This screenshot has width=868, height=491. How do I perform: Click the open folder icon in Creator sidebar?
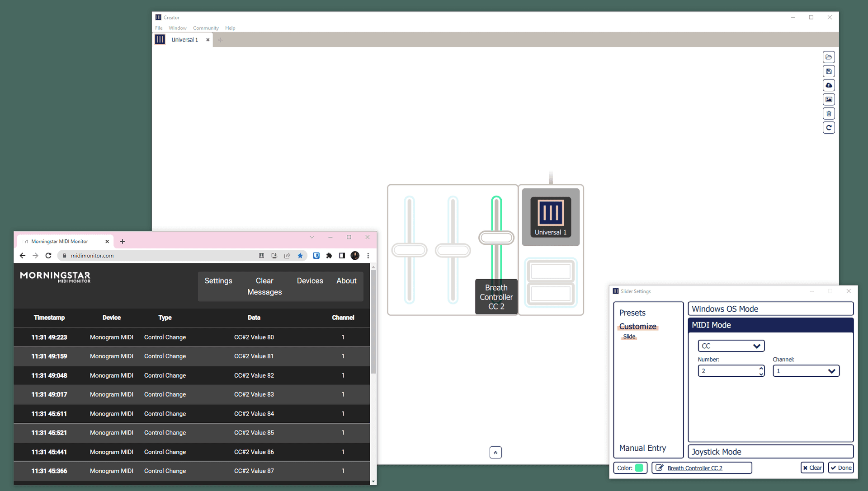coord(828,57)
